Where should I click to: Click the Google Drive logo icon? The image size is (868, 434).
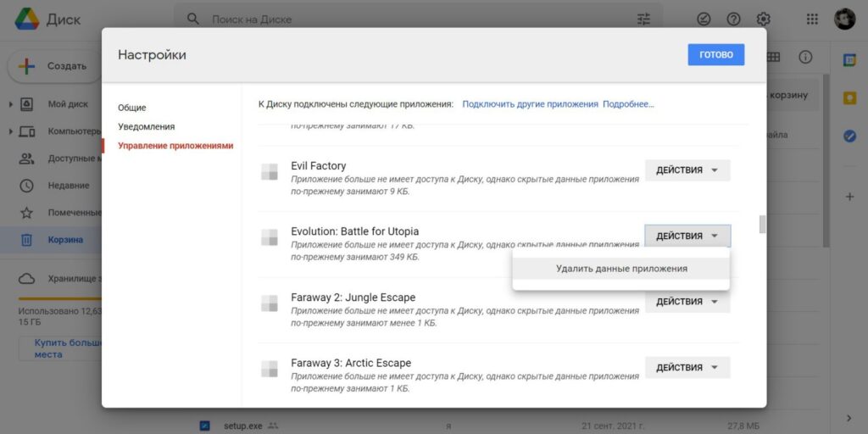click(26, 19)
